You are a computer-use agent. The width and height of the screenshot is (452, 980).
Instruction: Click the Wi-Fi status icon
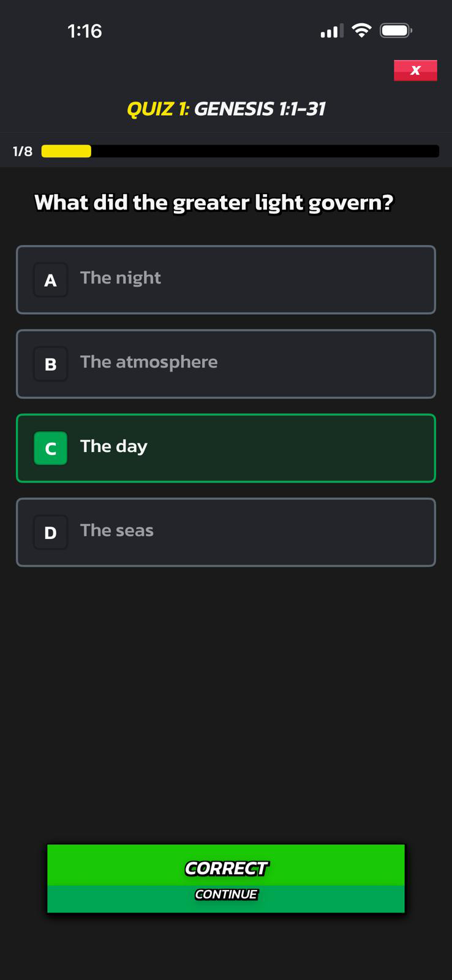pos(361,29)
